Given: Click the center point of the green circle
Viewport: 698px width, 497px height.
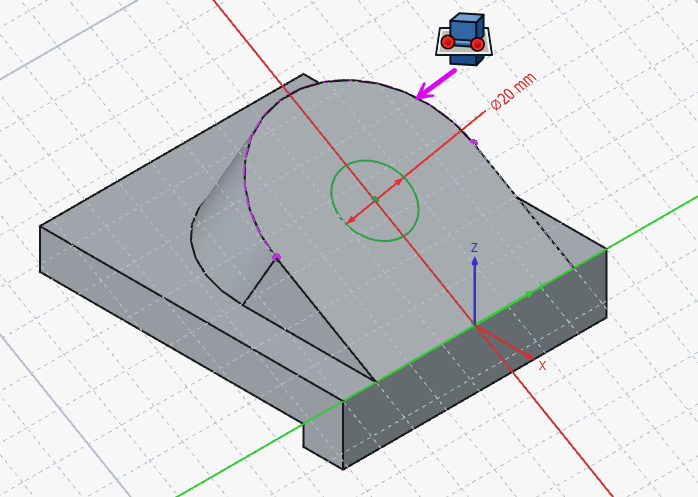Looking at the screenshot, I should (374, 199).
